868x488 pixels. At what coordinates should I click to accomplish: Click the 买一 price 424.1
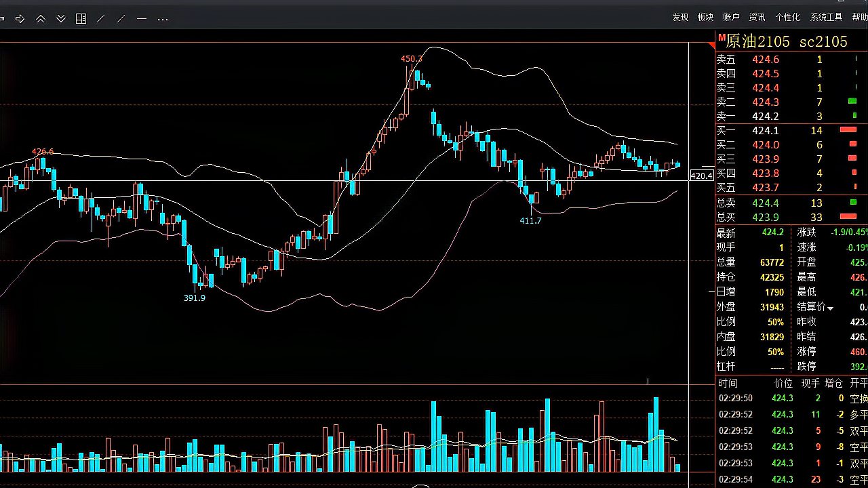pos(766,131)
